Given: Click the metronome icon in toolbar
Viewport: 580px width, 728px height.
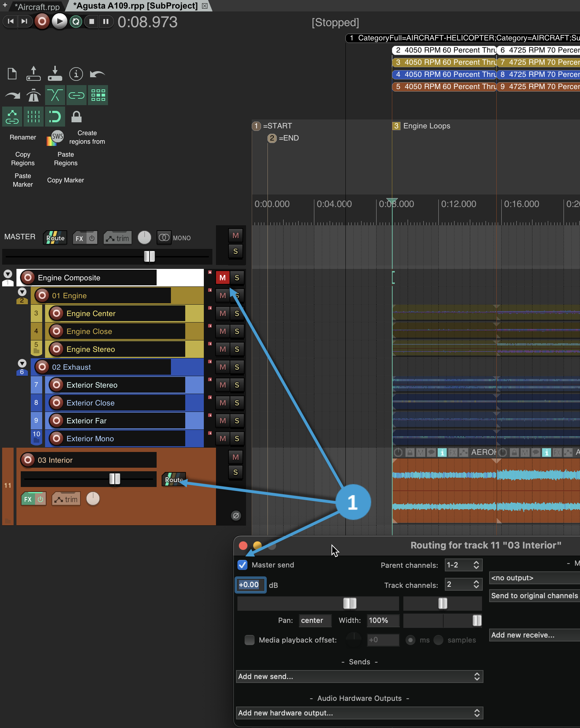Looking at the screenshot, I should 34,95.
